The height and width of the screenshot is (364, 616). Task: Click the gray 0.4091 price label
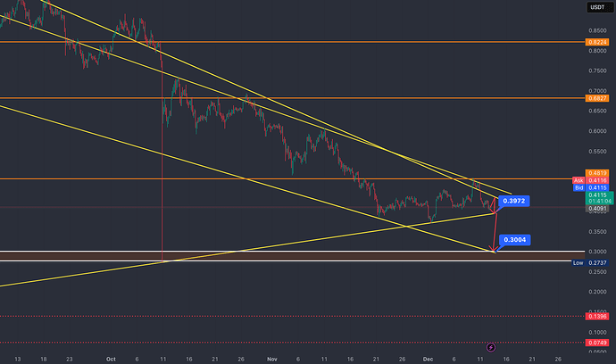point(595,211)
